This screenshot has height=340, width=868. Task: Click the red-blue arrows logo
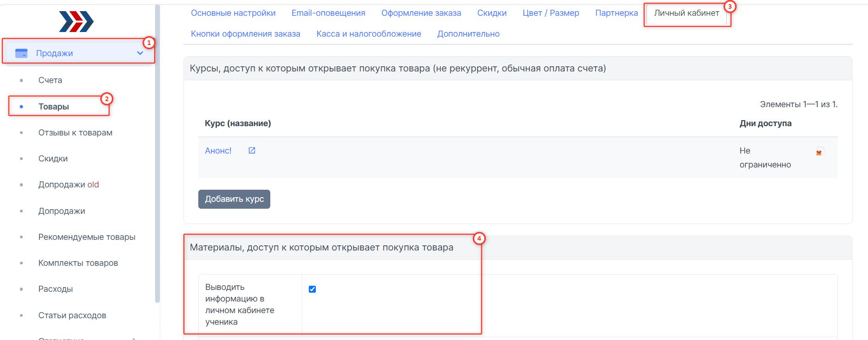coord(76,21)
